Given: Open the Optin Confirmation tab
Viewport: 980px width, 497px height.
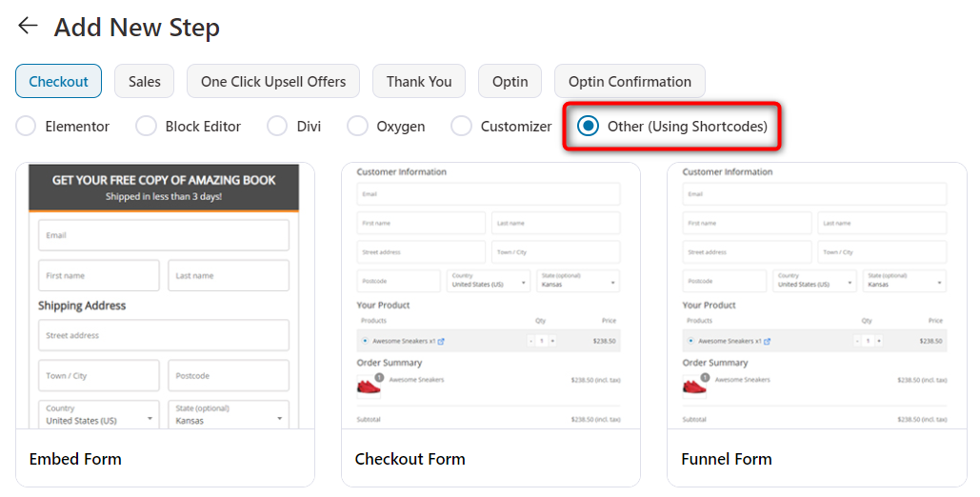Looking at the screenshot, I should pyautogui.click(x=630, y=82).
